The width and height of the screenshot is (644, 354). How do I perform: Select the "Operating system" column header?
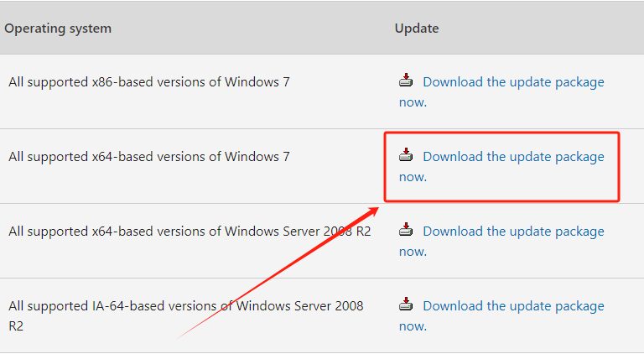pyautogui.click(x=58, y=29)
